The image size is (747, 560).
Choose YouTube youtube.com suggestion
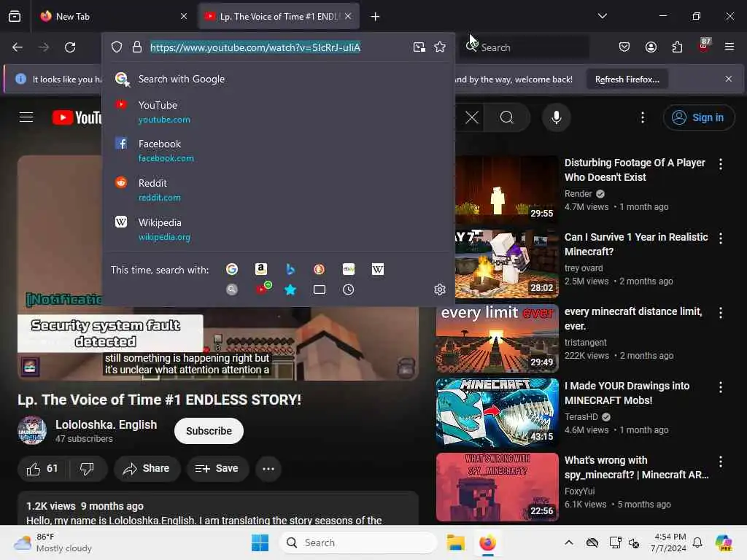[x=278, y=112]
